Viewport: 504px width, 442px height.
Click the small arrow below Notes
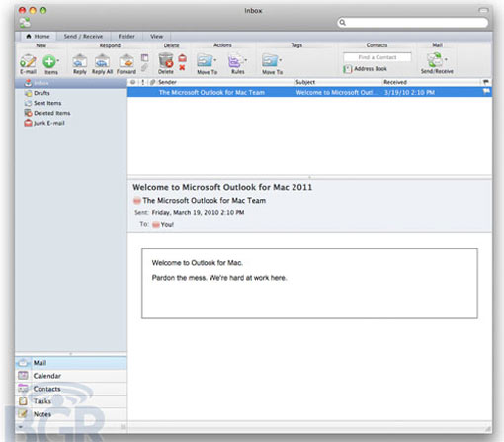(x=21, y=427)
